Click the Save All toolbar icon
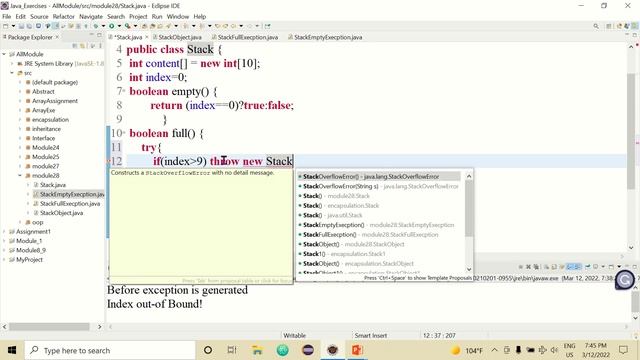640x360 pixels. pyautogui.click(x=29, y=26)
